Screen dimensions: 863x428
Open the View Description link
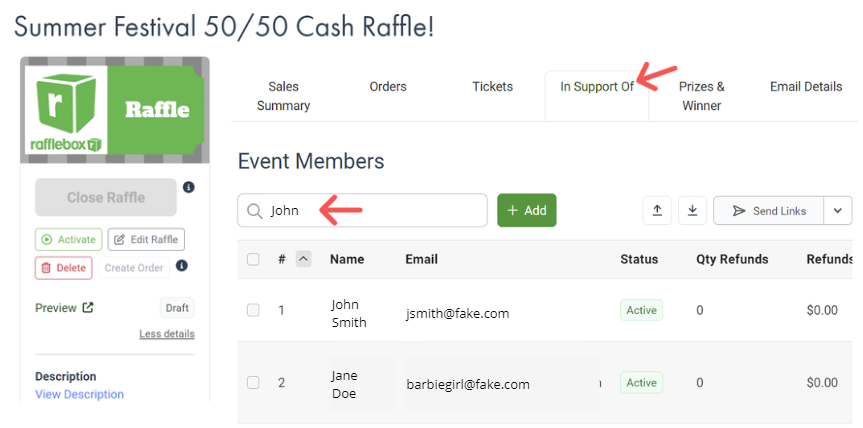[79, 394]
